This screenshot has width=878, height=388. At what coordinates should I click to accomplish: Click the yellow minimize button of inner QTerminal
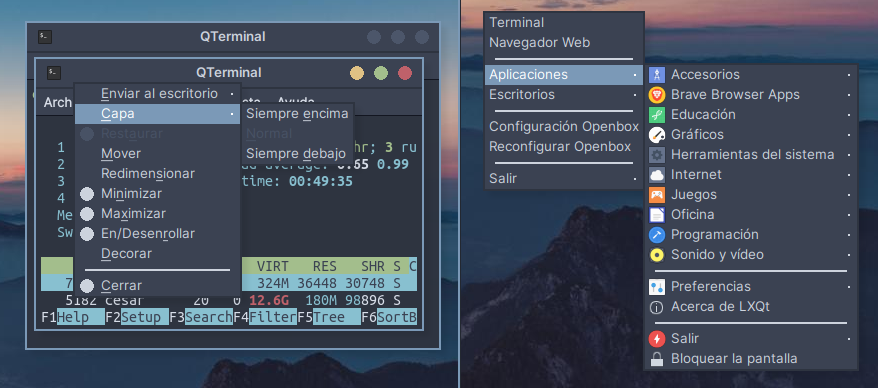357,73
